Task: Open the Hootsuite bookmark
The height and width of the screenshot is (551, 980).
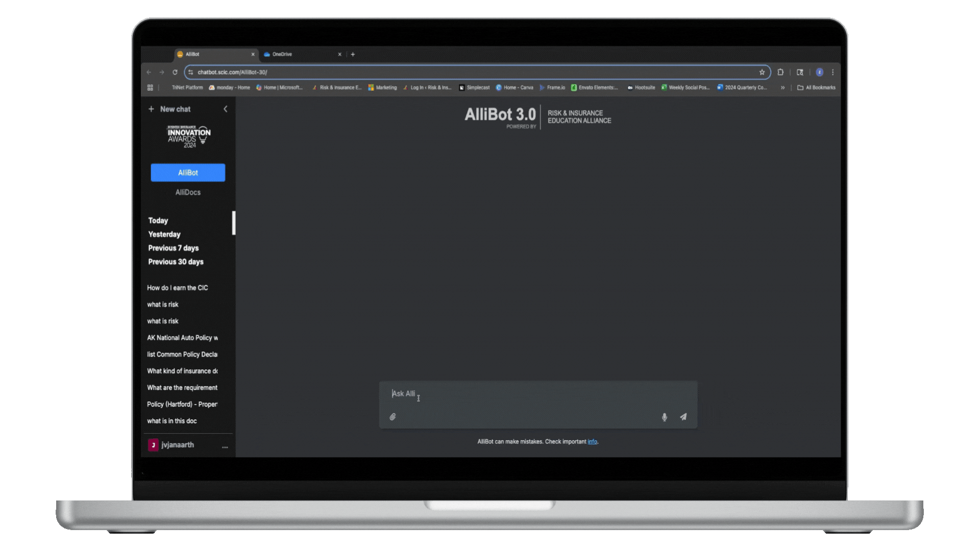Action: pos(641,88)
